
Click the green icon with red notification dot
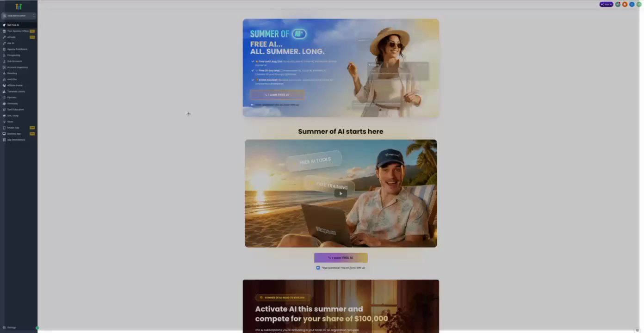[618, 4]
